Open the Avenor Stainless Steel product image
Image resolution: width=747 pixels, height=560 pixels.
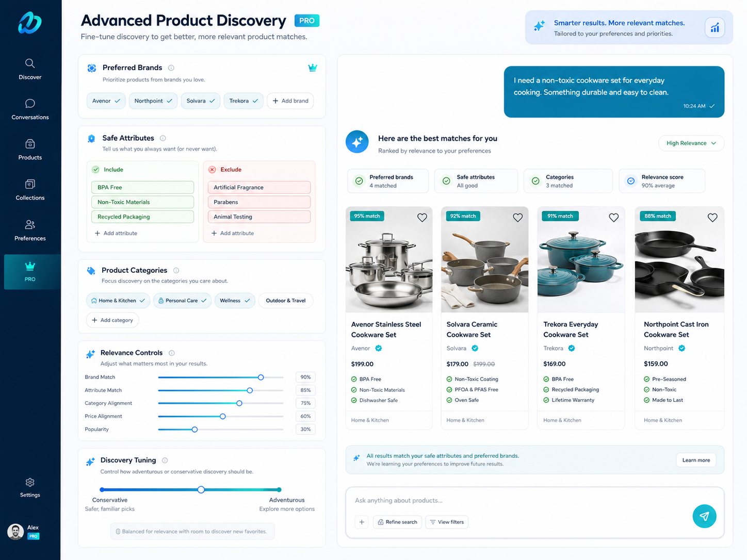389,260
